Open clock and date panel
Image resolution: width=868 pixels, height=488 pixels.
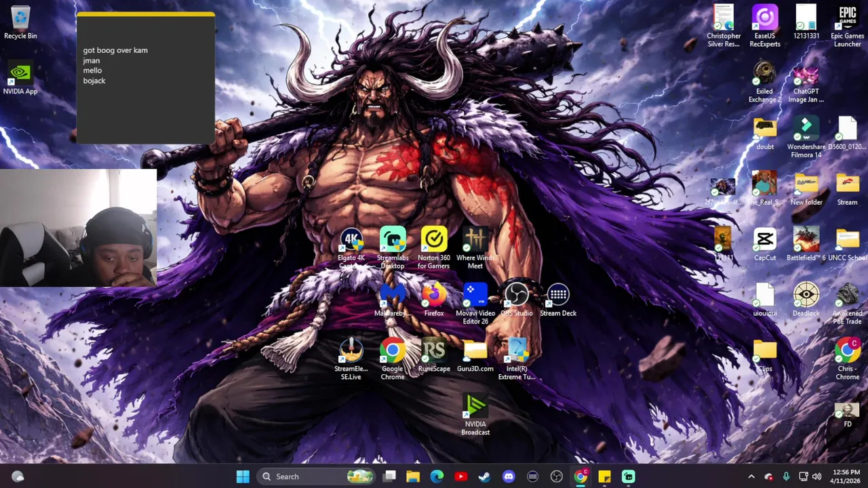point(846,476)
